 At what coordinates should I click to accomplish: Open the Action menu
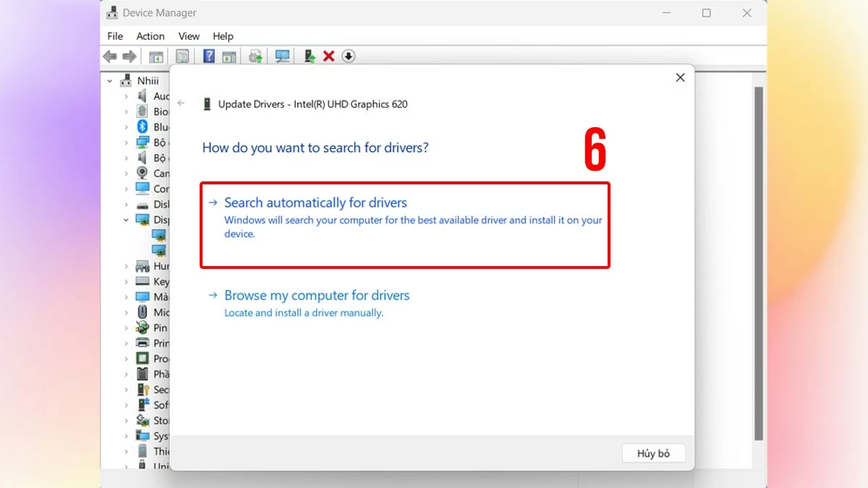coord(150,36)
